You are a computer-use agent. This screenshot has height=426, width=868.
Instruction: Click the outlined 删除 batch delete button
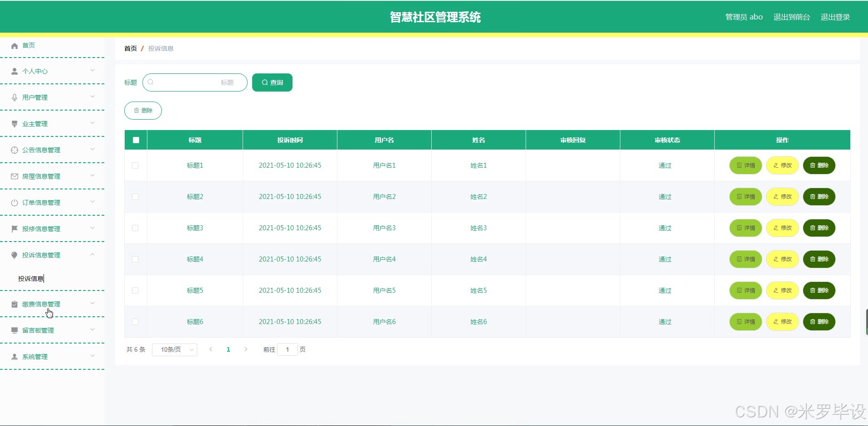click(143, 111)
